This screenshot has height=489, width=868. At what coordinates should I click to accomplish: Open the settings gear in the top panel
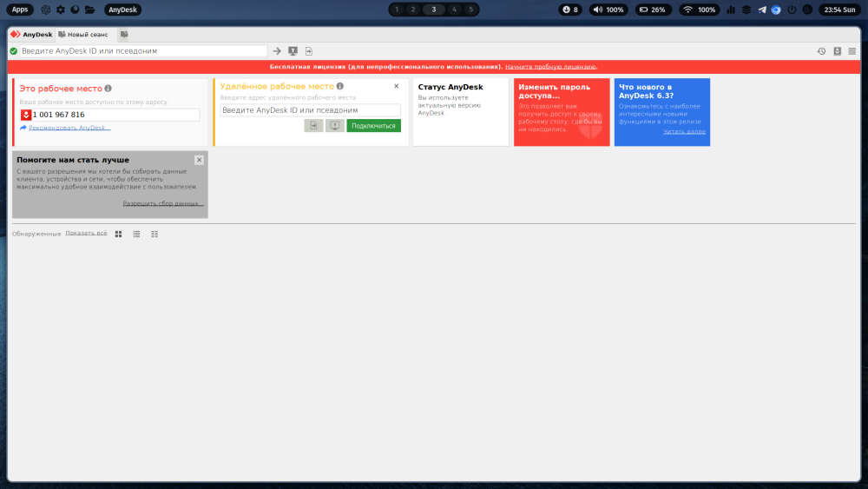pos(61,10)
